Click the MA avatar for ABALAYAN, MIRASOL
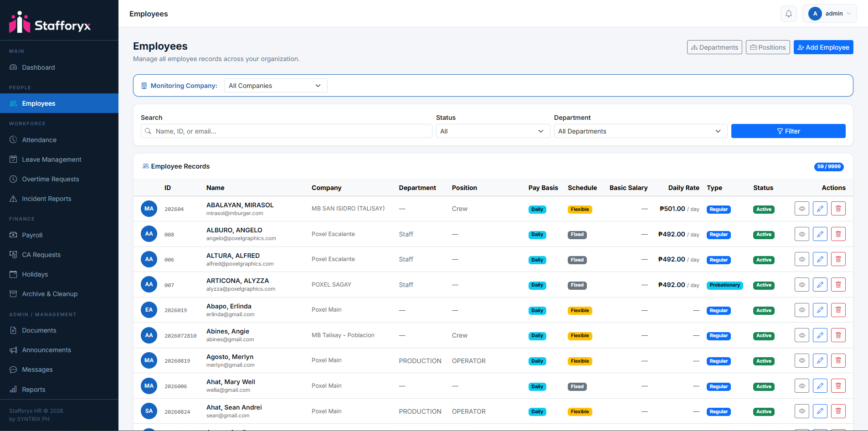868x431 pixels. point(149,209)
